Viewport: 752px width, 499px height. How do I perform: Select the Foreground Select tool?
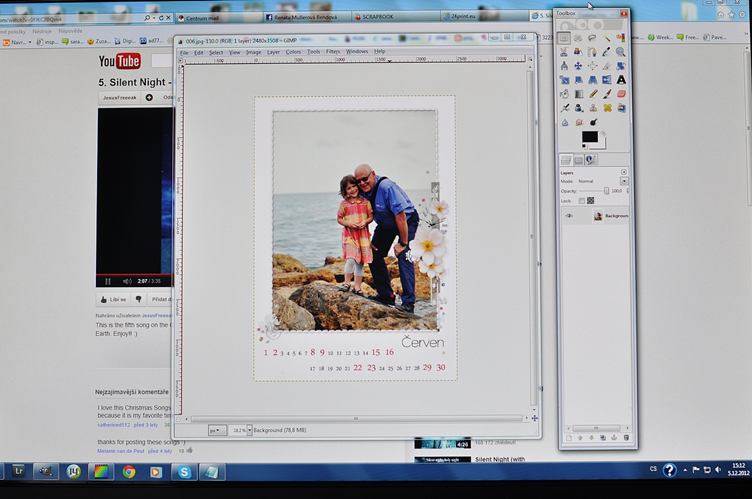click(578, 51)
